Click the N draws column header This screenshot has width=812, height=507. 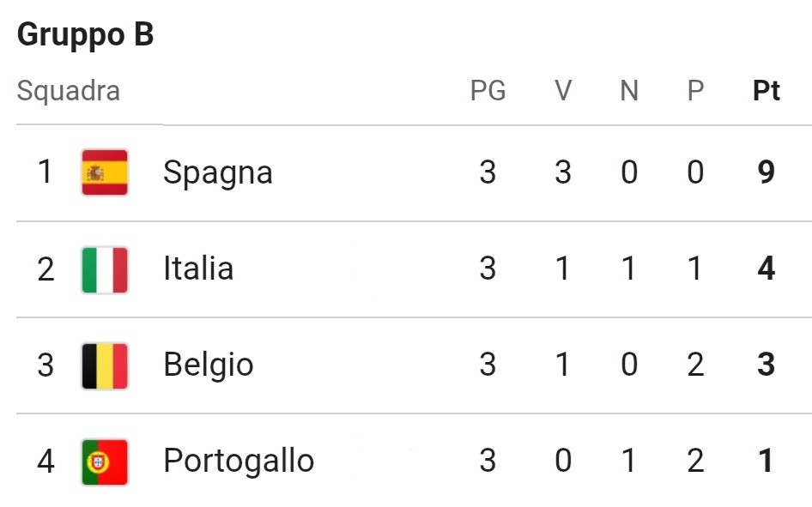point(629,91)
